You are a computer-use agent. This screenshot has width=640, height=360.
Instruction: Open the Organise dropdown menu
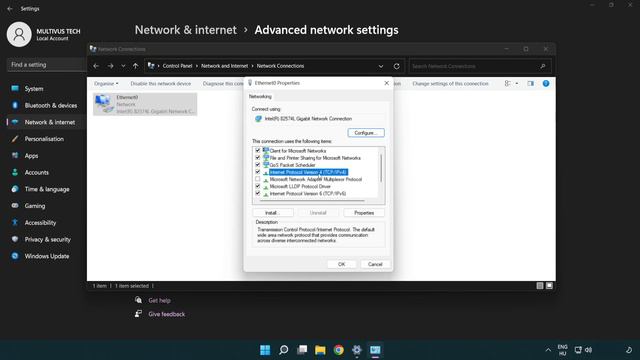tap(106, 83)
